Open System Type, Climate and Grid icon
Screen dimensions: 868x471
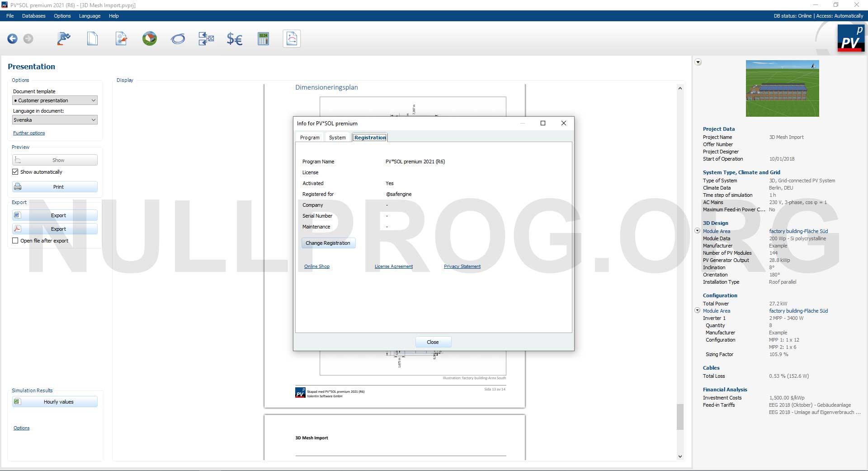[121, 38]
